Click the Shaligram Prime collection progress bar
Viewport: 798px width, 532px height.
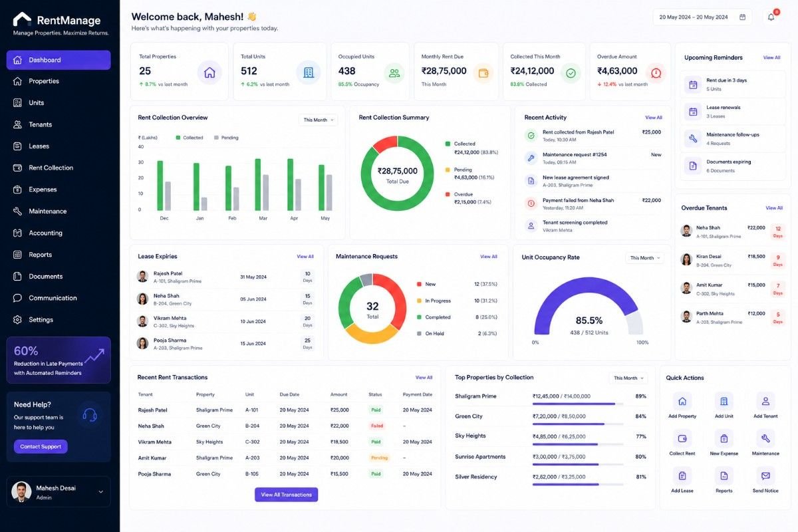(578, 404)
